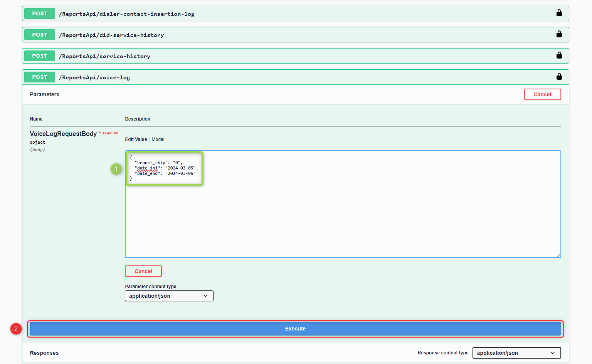592x364 pixels.
Task: Click the lock icon on dialer-contact-insertion-log row
Action: pyautogui.click(x=559, y=13)
